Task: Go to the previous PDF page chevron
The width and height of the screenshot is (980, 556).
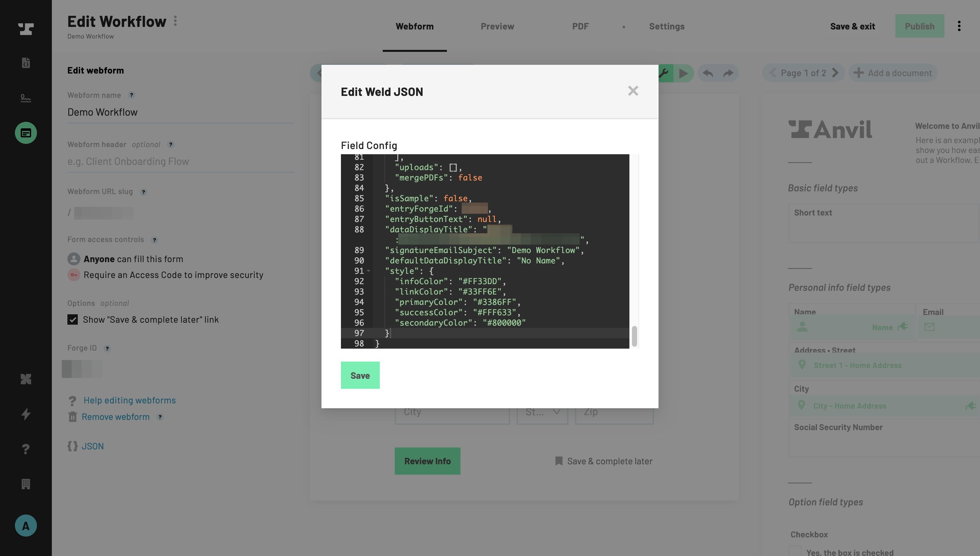Action: [x=772, y=73]
